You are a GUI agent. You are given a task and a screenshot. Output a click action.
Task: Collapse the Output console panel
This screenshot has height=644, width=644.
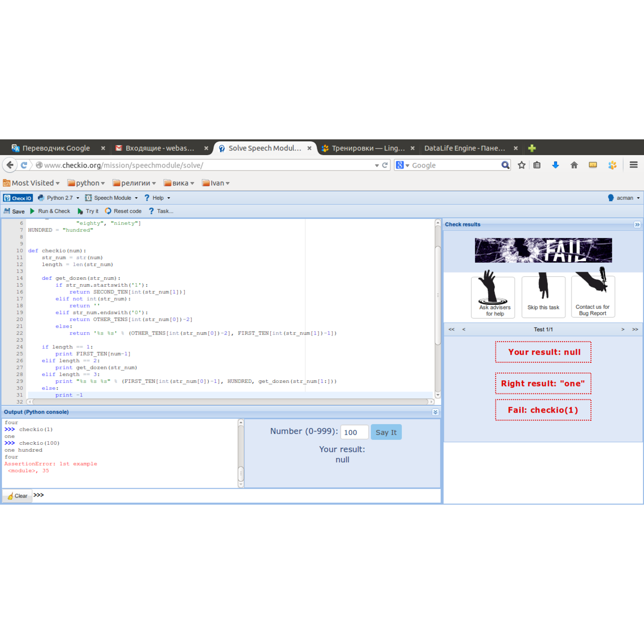tap(435, 412)
